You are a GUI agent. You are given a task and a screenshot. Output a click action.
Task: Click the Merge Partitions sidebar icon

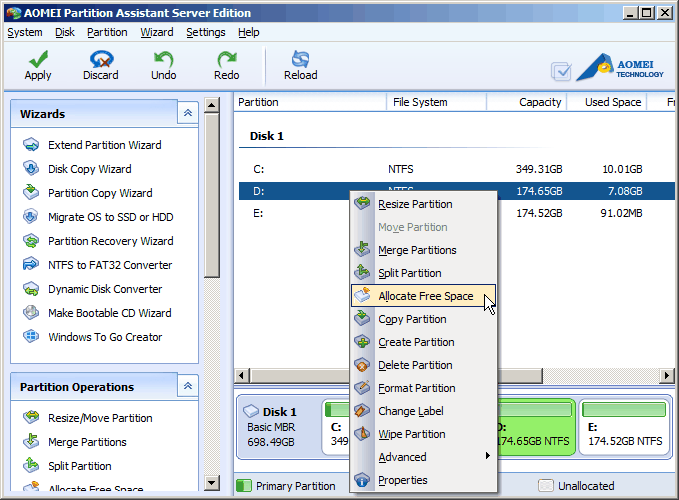click(x=31, y=442)
